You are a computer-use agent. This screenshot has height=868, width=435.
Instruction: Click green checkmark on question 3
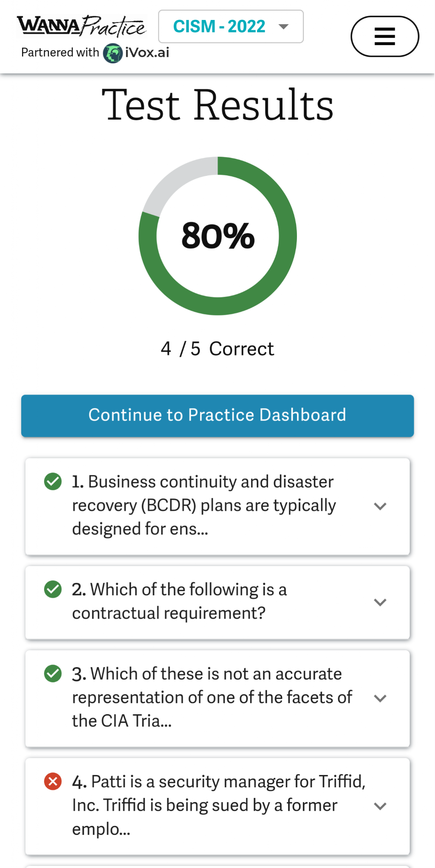point(53,673)
